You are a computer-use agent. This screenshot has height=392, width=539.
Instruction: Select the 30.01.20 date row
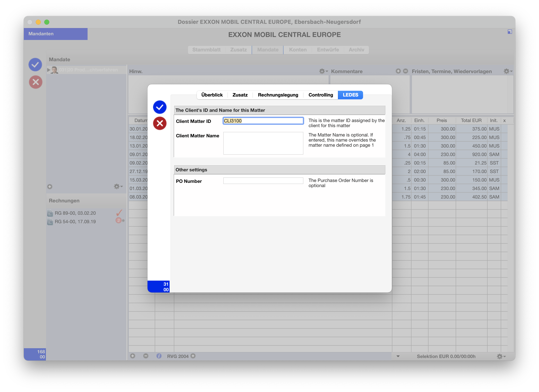pos(138,129)
